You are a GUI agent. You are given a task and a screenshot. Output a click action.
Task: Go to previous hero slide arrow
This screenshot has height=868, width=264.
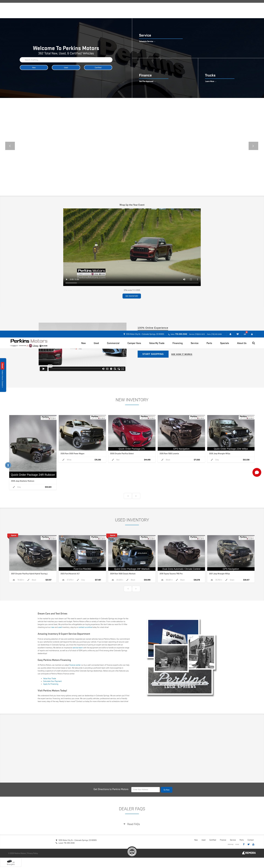(x=10, y=146)
